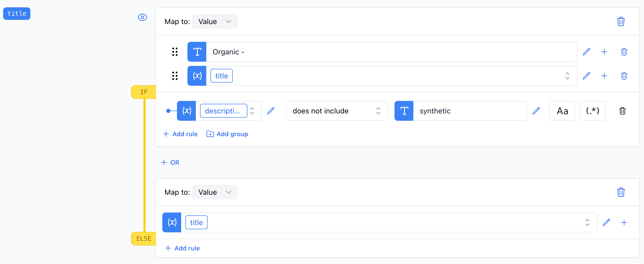Grab the drag handle beside the title attribute

click(x=175, y=76)
